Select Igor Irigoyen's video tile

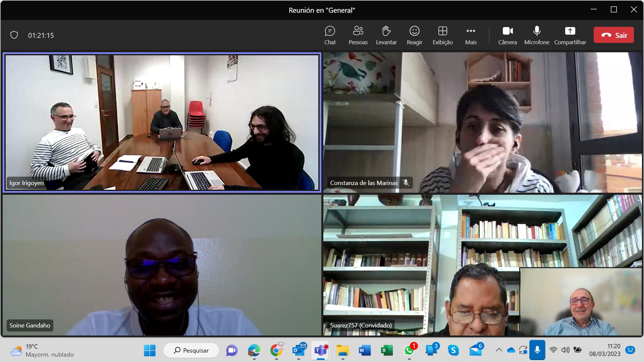[162, 122]
